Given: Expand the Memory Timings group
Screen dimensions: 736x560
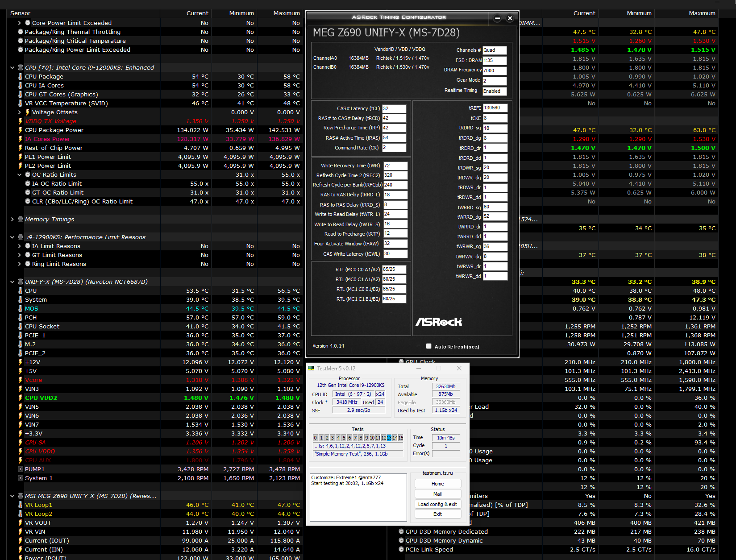Looking at the screenshot, I should click(12, 219).
